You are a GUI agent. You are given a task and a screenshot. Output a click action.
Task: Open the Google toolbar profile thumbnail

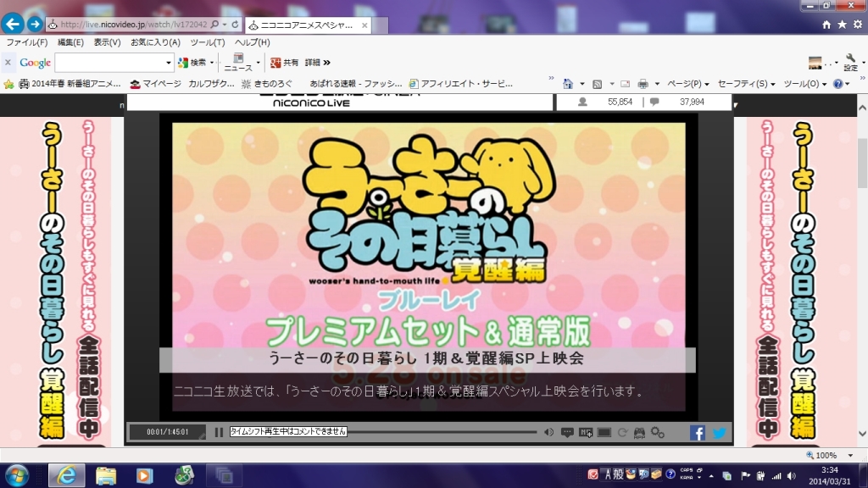coord(815,63)
